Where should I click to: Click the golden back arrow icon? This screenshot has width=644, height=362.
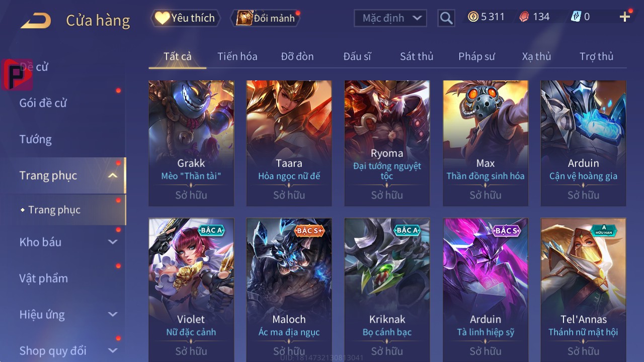[x=36, y=21]
